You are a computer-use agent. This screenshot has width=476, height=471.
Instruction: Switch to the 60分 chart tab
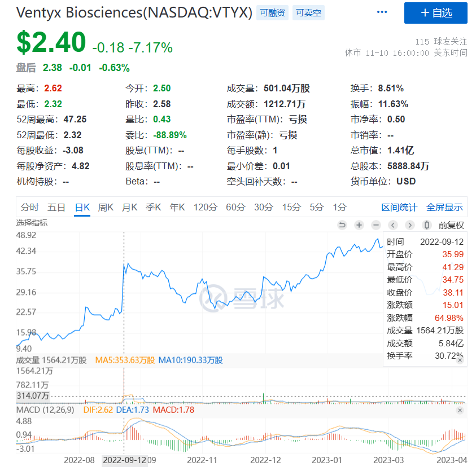coord(235,207)
